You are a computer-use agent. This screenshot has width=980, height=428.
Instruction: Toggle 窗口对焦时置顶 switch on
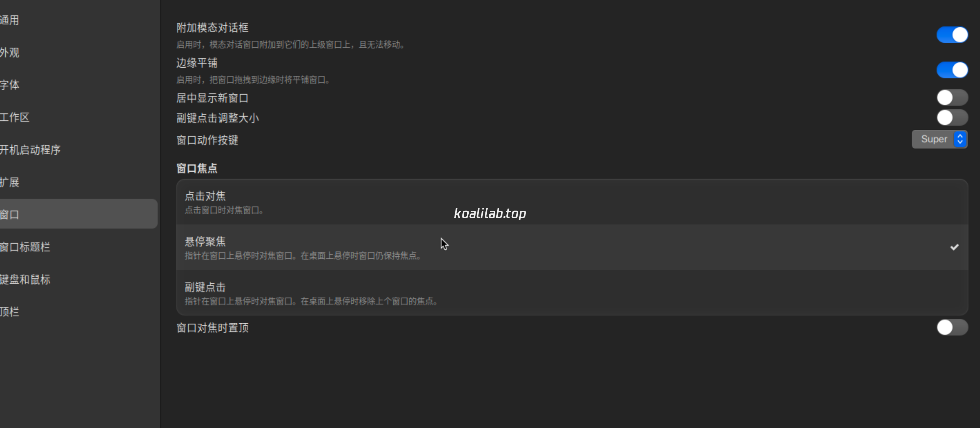tap(952, 327)
